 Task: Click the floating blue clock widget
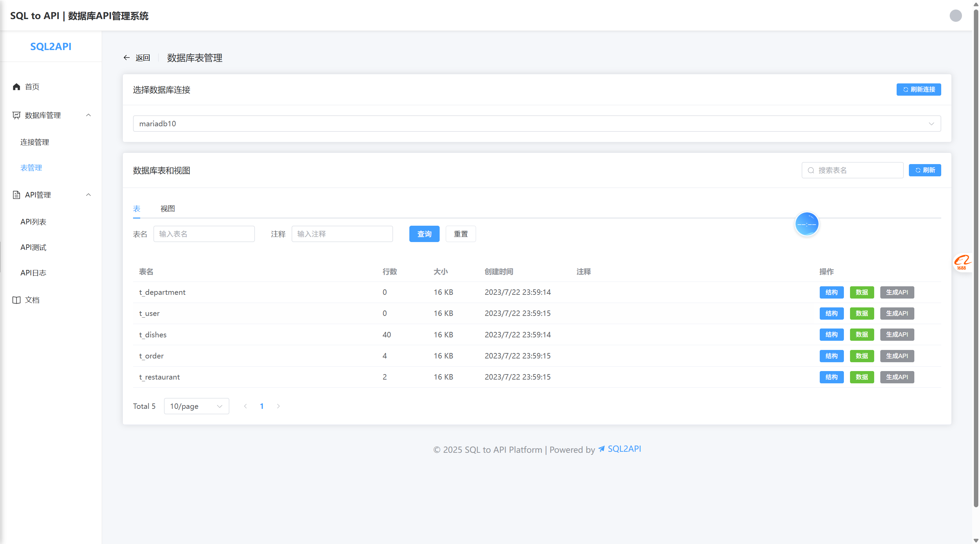pos(806,224)
